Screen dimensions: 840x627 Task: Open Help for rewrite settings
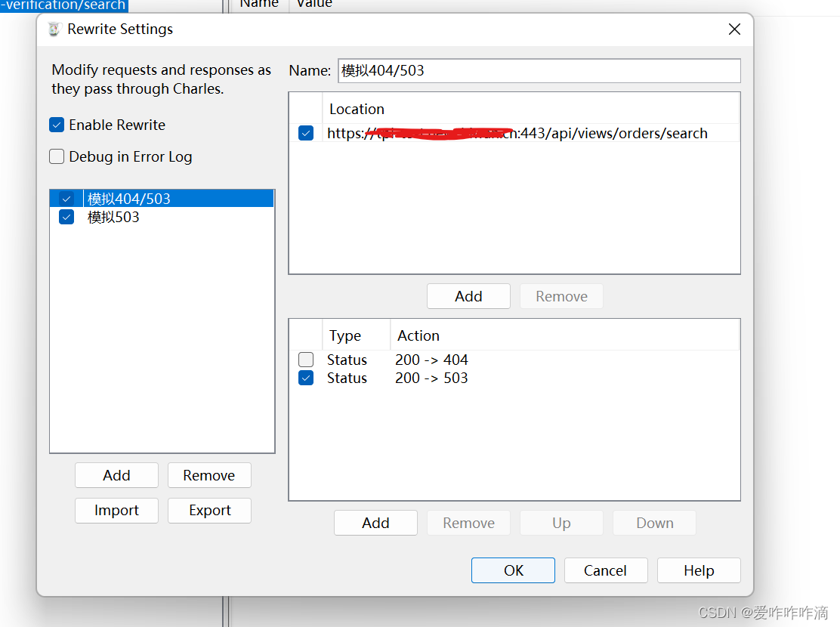tap(699, 570)
